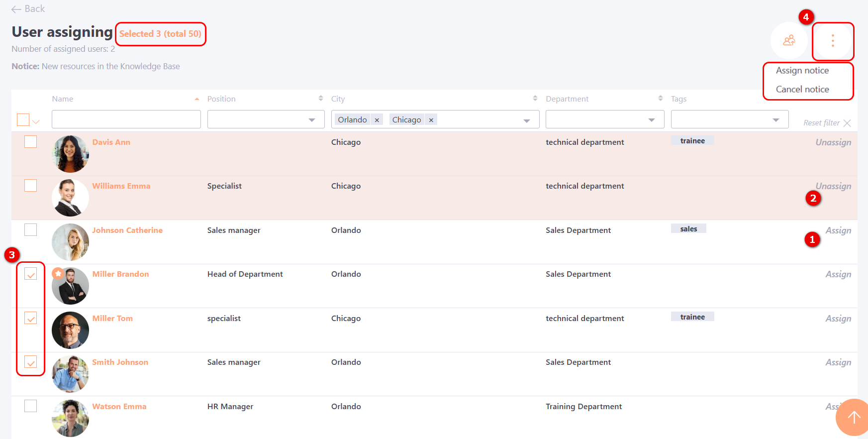The image size is (868, 439).
Task: Open the three-dot more options menu
Action: [x=833, y=41]
